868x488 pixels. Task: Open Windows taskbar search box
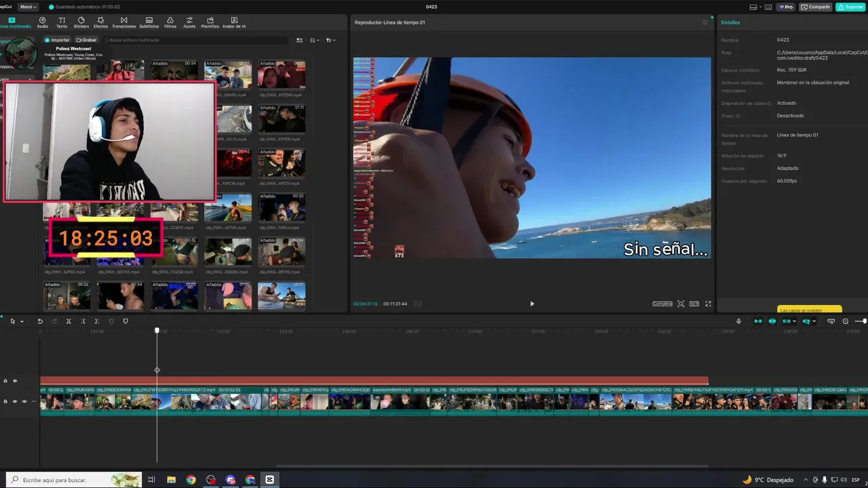coord(73,480)
